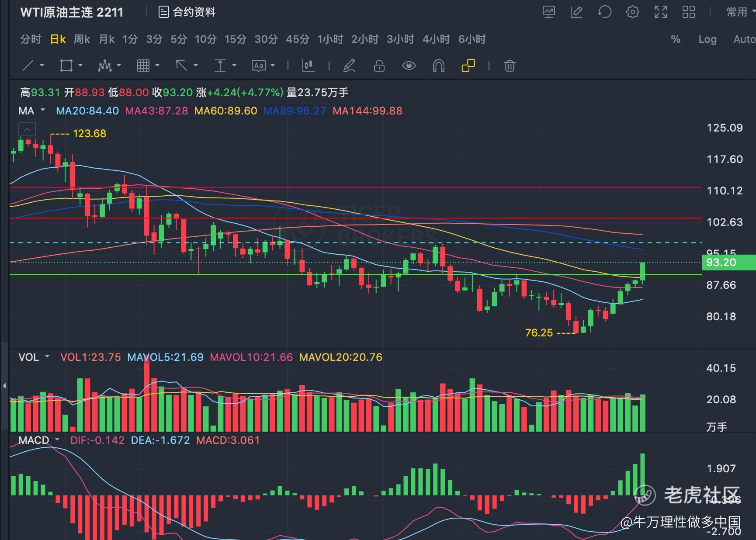The image size is (756, 540).
Task: Toggle lock drawings icon
Action: [x=379, y=66]
